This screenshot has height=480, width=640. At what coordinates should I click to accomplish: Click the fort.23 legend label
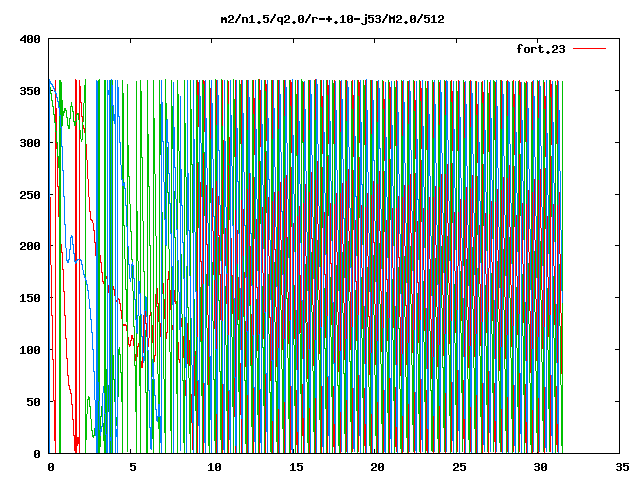[x=541, y=49]
